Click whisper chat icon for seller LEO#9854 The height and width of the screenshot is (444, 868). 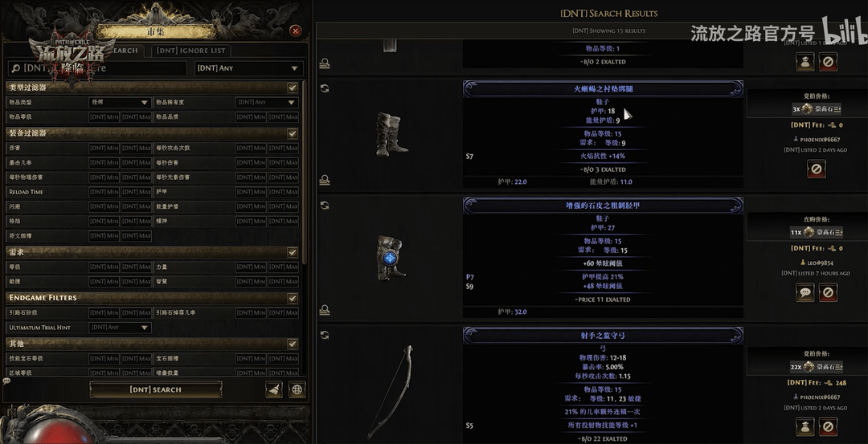coord(805,292)
